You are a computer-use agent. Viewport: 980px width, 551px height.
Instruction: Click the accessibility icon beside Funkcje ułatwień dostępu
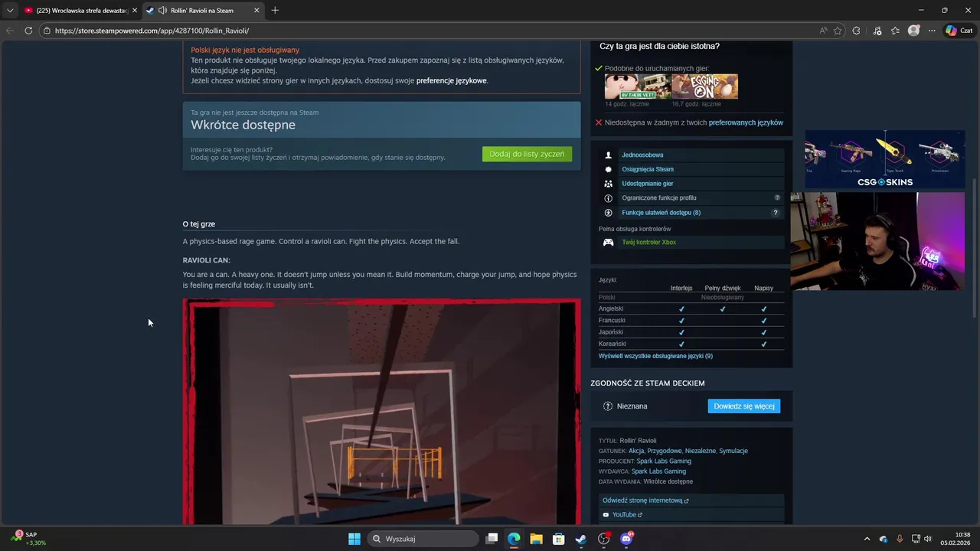point(608,213)
